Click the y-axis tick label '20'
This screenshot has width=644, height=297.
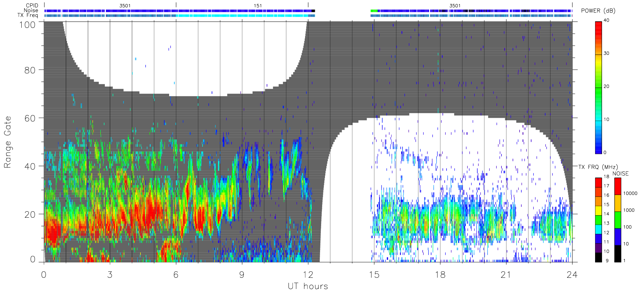(x=30, y=215)
